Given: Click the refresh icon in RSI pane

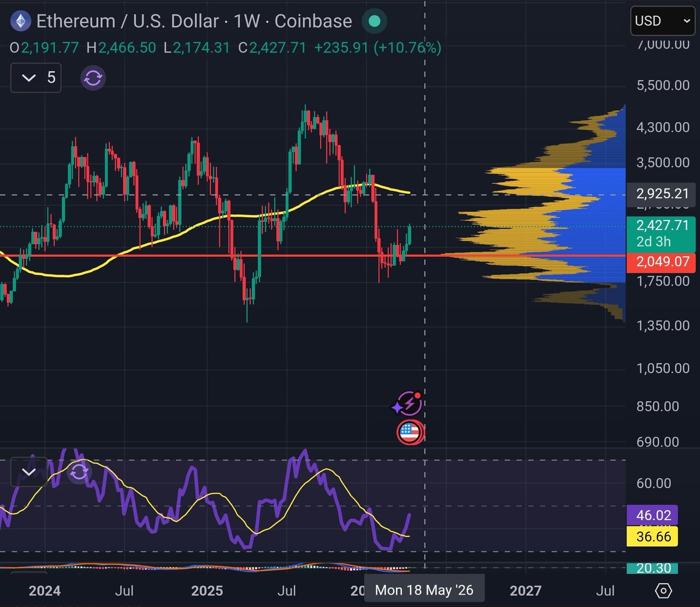Looking at the screenshot, I should (79, 472).
